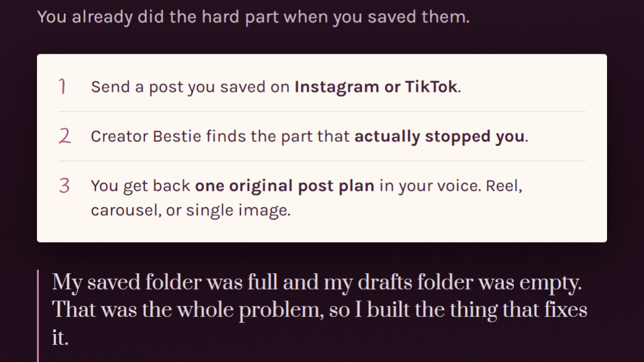Click 'carousel, or single image.' line
Viewport: 644px width, 362px height.
[191, 210]
